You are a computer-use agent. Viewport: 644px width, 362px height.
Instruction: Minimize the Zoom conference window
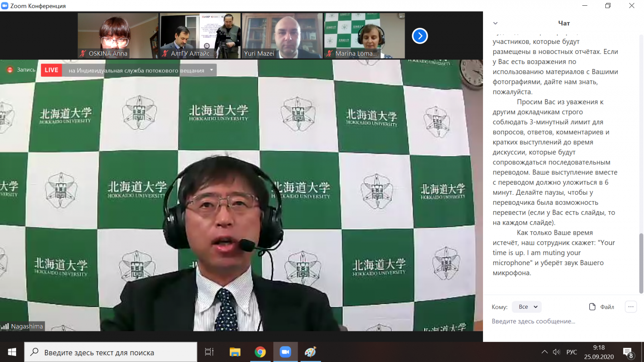coord(585,6)
